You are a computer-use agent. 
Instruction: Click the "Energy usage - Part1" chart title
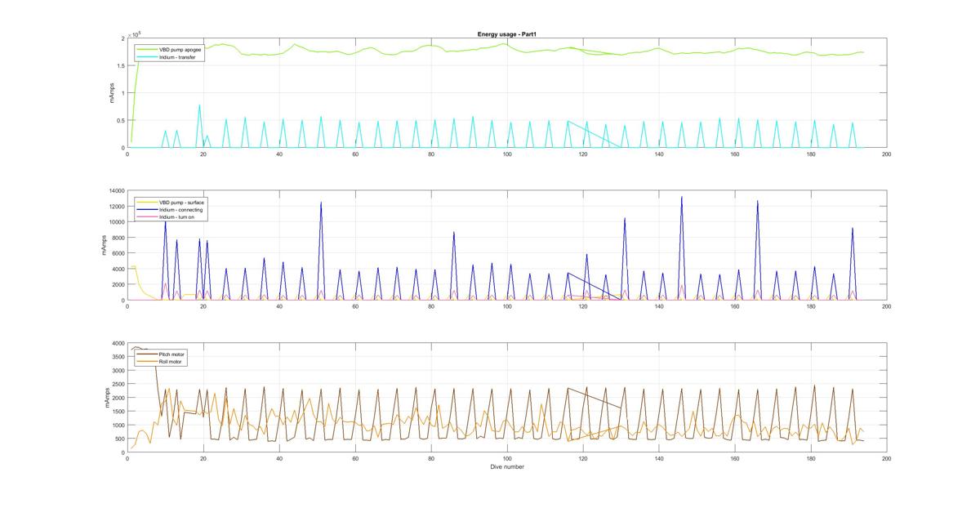506,34
